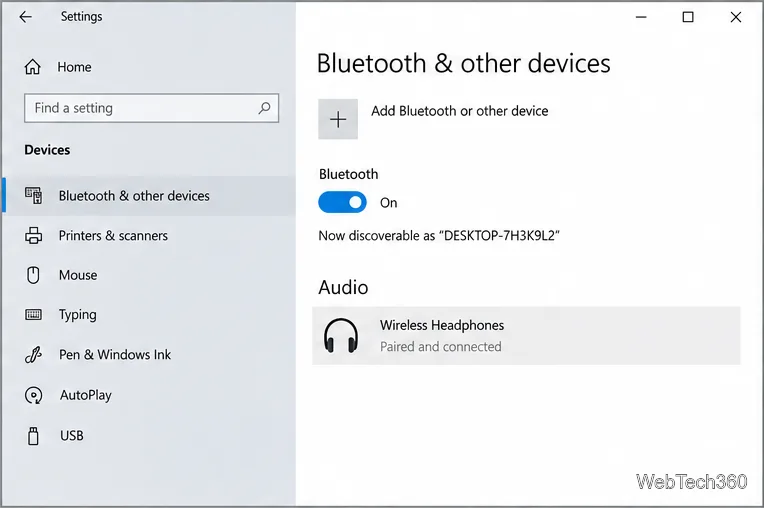Focus the Find a setting search box
764x508 pixels.
pos(152,108)
